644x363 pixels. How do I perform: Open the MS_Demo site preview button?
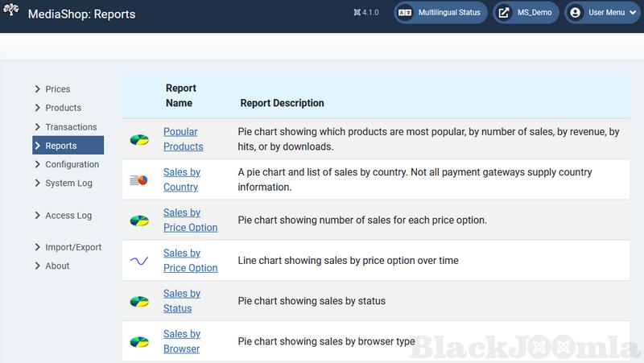(x=526, y=13)
